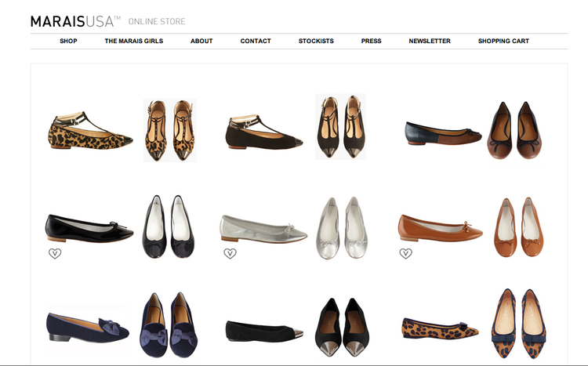This screenshot has width=588, height=366.
Task: Open the PRESS page
Action: pos(372,41)
